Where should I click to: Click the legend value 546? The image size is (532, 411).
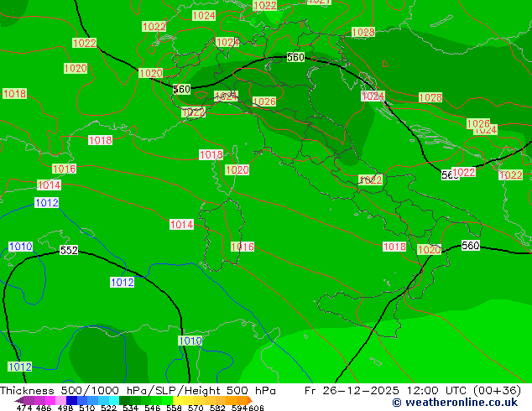[x=153, y=408]
